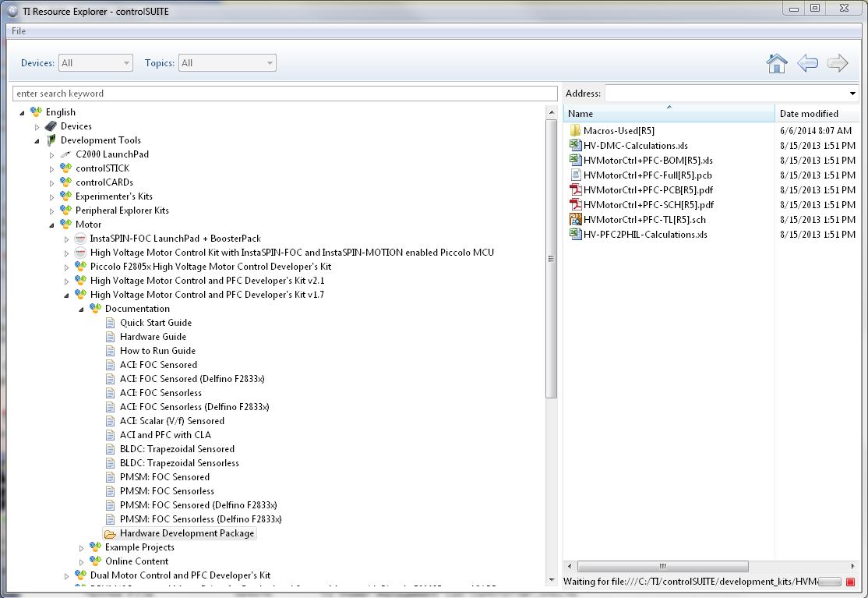Open ACI: FOC Sensorless (Delfino F2833x)
Screen dimensions: 868x598
tap(194, 407)
